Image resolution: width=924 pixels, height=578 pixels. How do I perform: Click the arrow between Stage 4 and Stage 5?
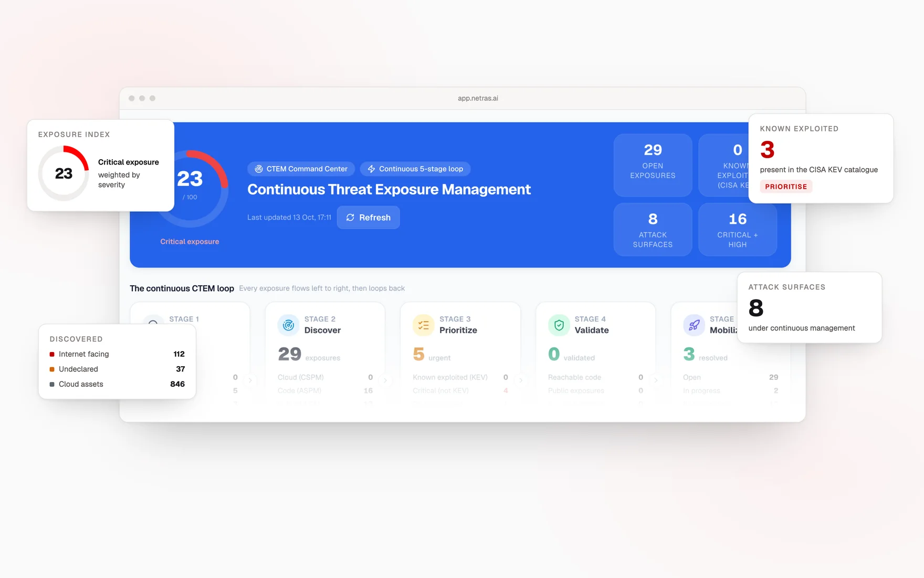pos(656,380)
